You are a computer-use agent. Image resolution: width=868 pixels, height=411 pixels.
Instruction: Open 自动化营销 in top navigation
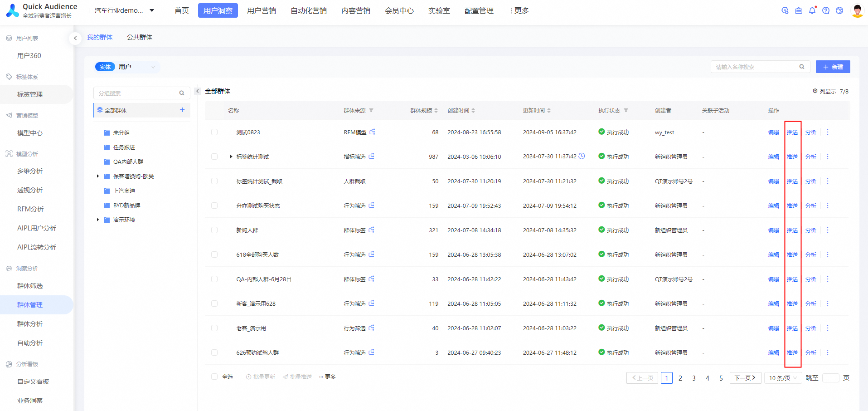(309, 10)
